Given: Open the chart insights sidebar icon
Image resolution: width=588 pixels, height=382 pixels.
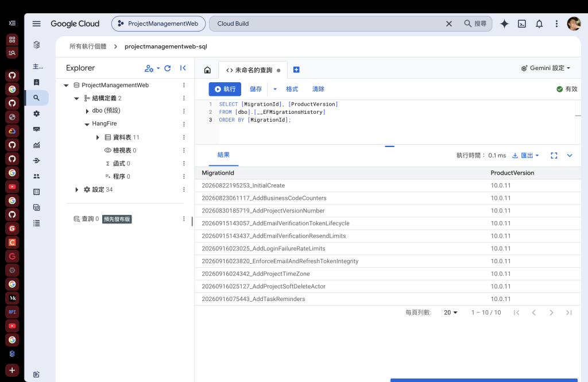Looking at the screenshot, I should pos(36,145).
